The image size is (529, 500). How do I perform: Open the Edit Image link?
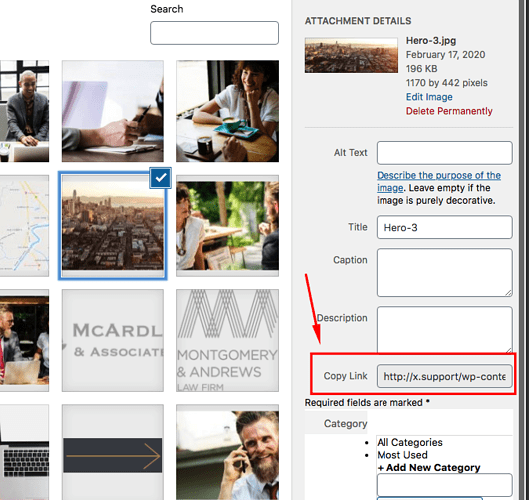[429, 97]
